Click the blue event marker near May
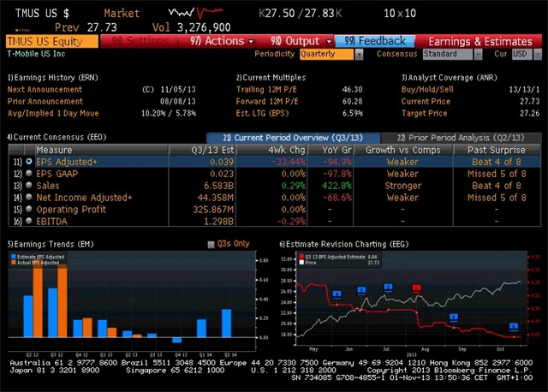 pos(337,294)
